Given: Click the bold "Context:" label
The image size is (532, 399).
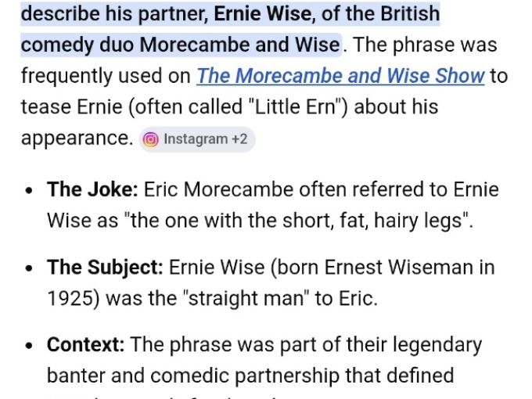Looking at the screenshot, I should coord(85,345).
